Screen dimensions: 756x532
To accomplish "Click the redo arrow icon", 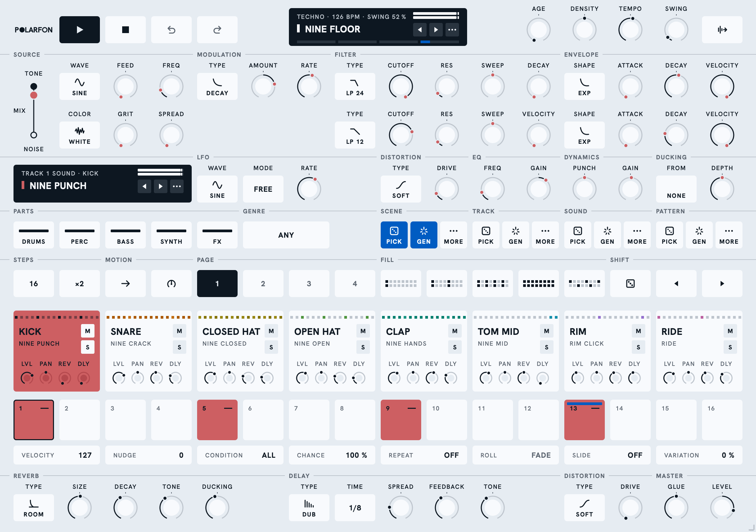I will pyautogui.click(x=217, y=30).
